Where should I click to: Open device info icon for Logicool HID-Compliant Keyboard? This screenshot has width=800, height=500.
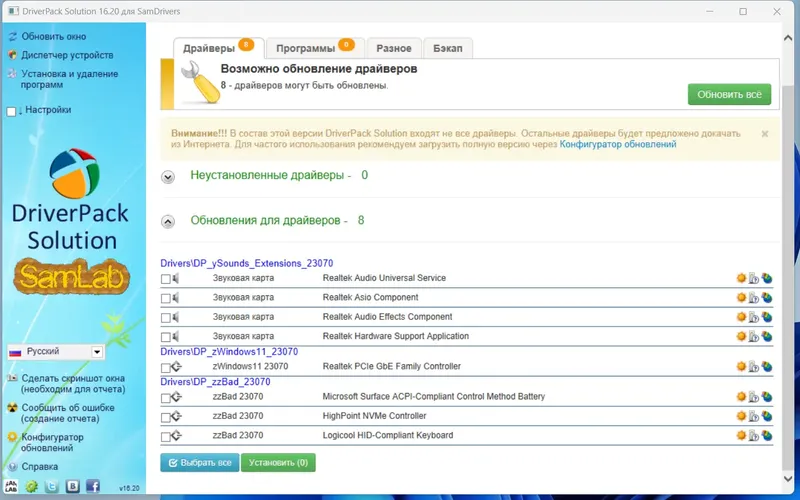[x=754, y=435]
